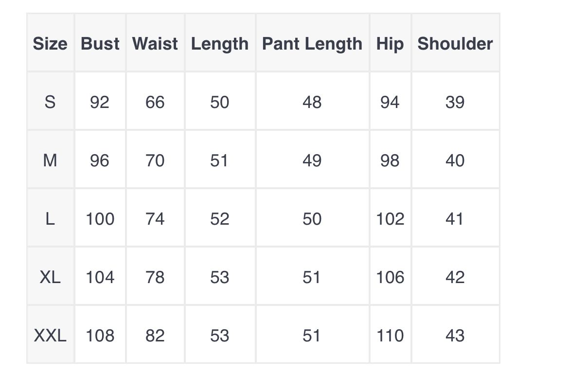
Task: Select shoulder value 39 in S row
Action: point(455,102)
